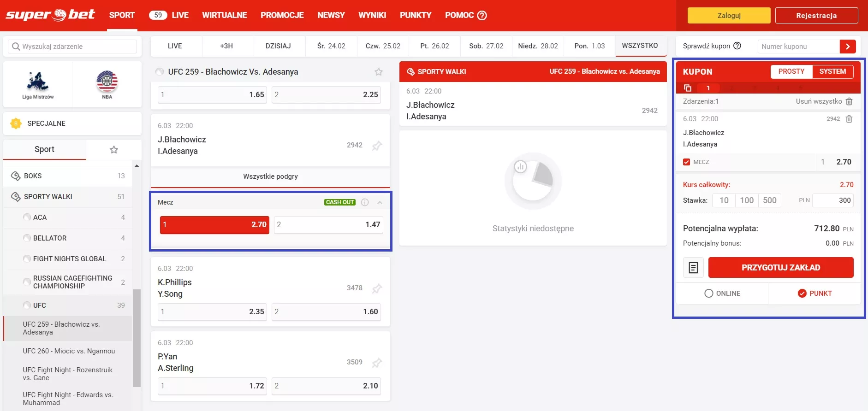Open the coupon details list icon
The height and width of the screenshot is (411, 868).
click(x=693, y=268)
